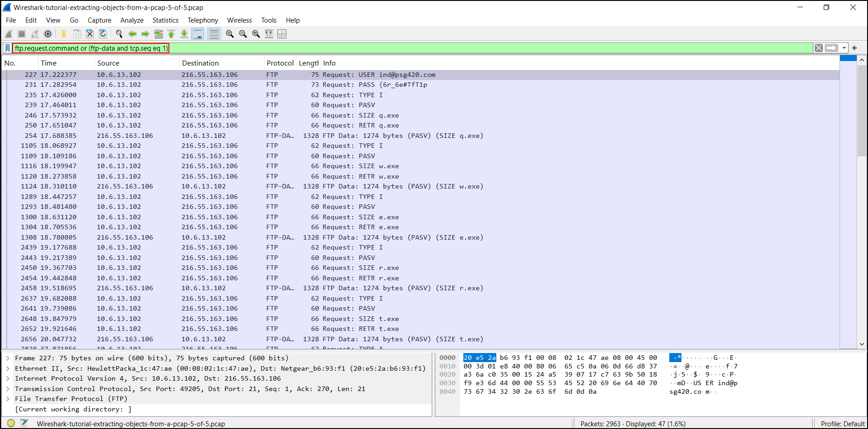Select packet 2454 RETR r.exe row
Viewport: 868px width, 429px height.
pos(420,278)
